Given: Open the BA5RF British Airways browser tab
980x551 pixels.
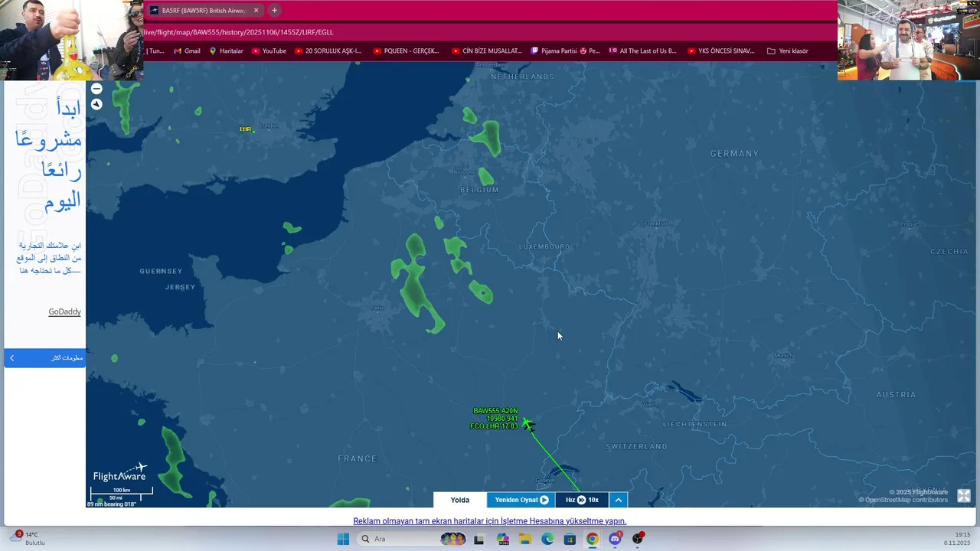Looking at the screenshot, I should 204,11.
